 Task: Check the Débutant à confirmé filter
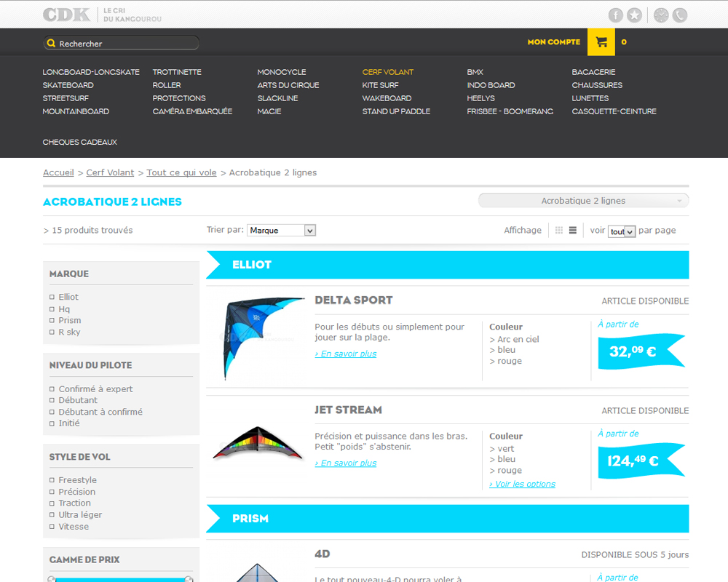pos(52,412)
